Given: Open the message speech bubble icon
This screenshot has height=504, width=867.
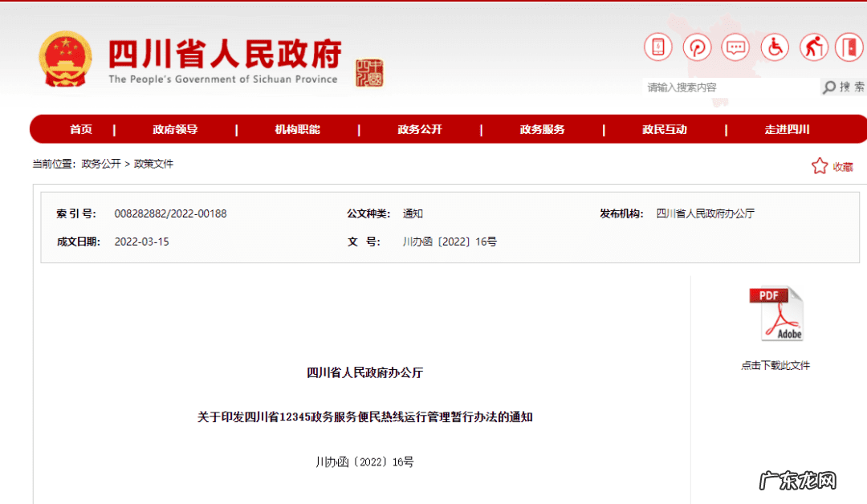Looking at the screenshot, I should pyautogui.click(x=735, y=47).
